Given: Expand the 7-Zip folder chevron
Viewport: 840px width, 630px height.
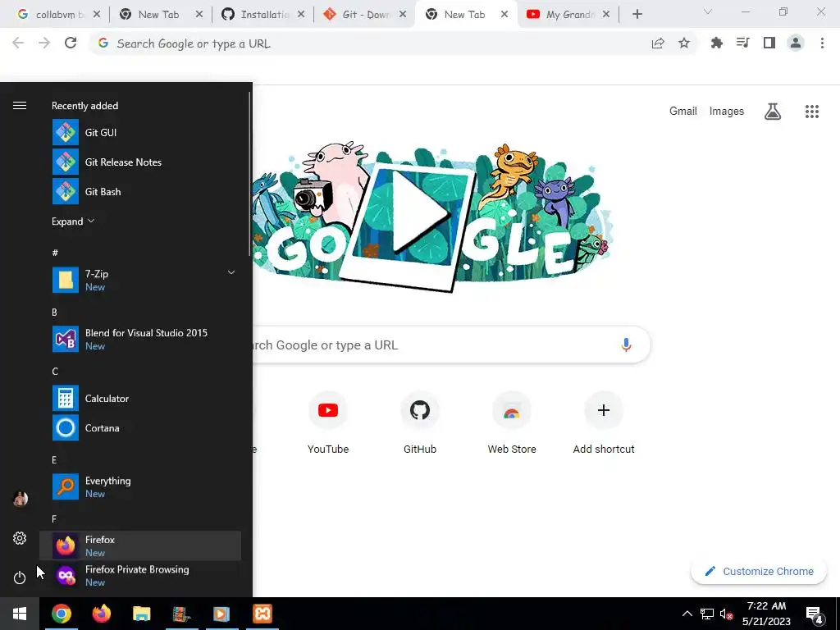Looking at the screenshot, I should 231,272.
